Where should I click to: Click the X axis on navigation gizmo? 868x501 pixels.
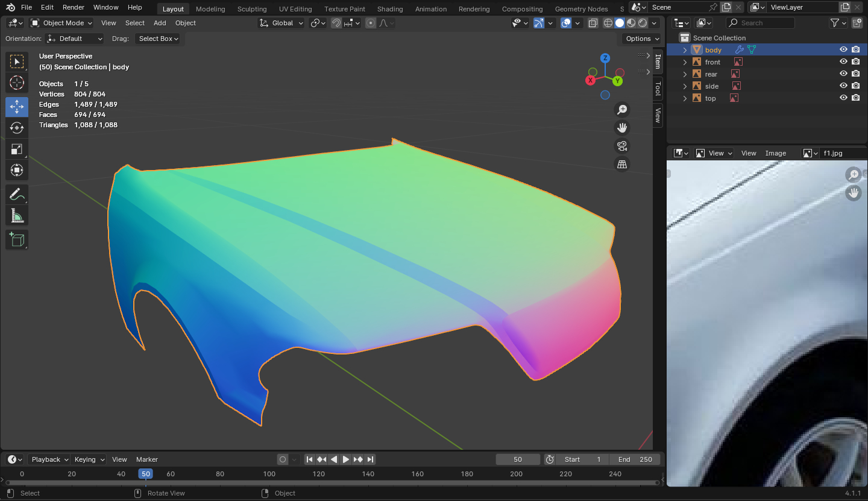[591, 80]
